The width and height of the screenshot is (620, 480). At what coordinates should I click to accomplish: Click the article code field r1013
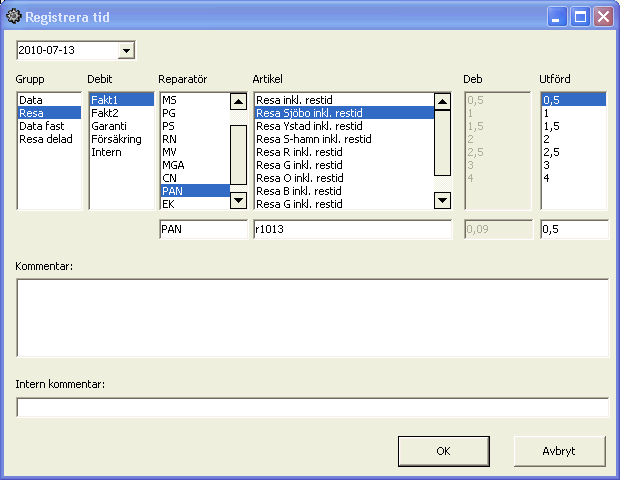pos(352,230)
